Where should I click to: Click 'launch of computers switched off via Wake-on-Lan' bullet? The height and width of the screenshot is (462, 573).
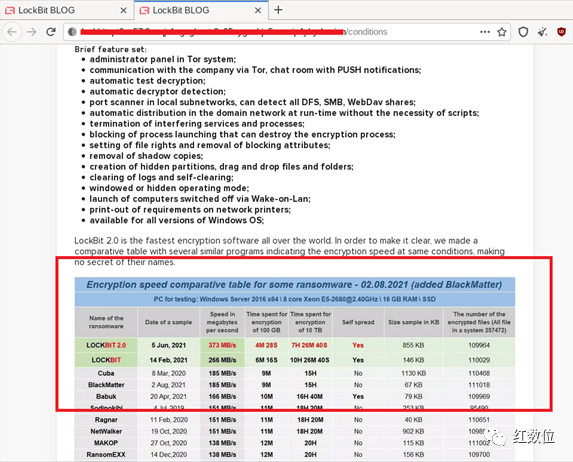tap(200, 199)
